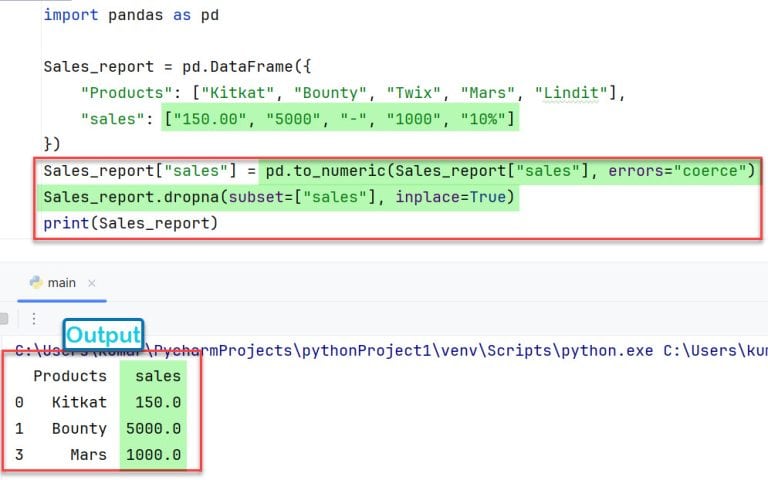Click print(Sales_report) line
Screen dimensions: 768x480
click(x=131, y=223)
